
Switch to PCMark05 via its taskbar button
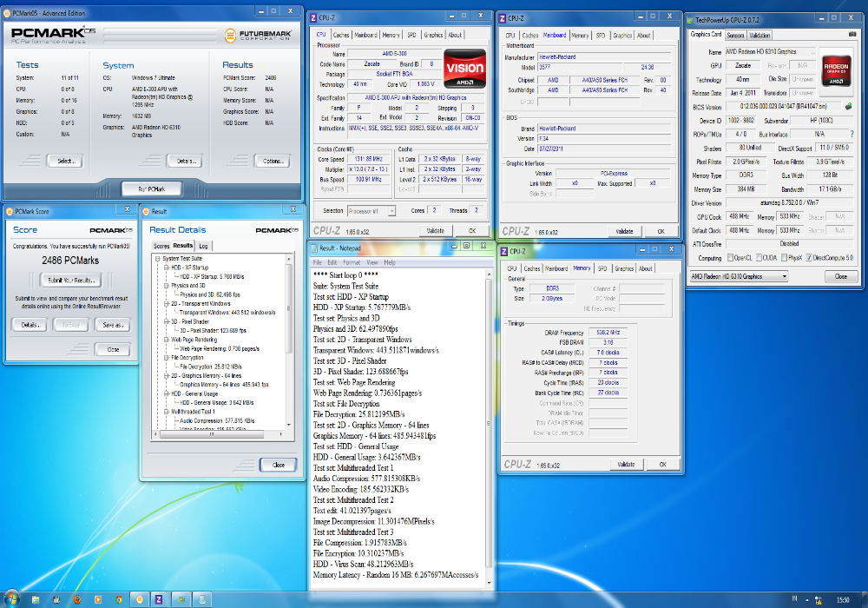tap(140, 599)
